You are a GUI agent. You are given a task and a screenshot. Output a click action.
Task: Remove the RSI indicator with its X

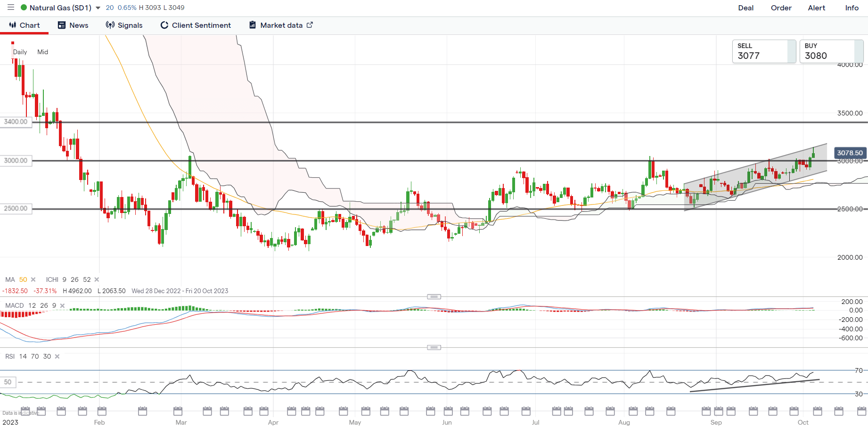point(57,356)
